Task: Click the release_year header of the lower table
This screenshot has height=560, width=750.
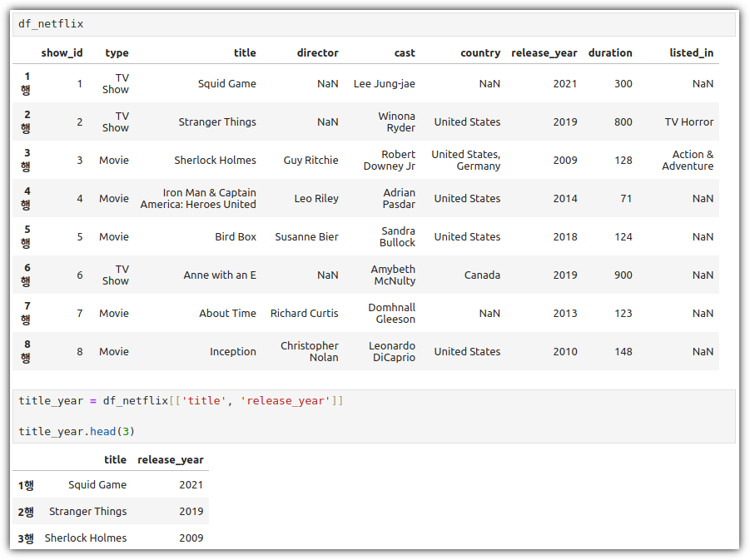Action: 171,460
